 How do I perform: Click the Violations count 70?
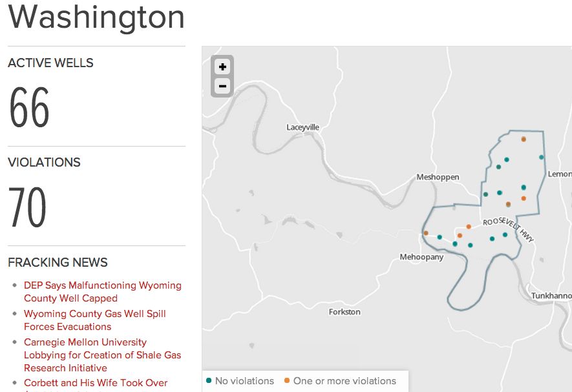[x=28, y=207]
